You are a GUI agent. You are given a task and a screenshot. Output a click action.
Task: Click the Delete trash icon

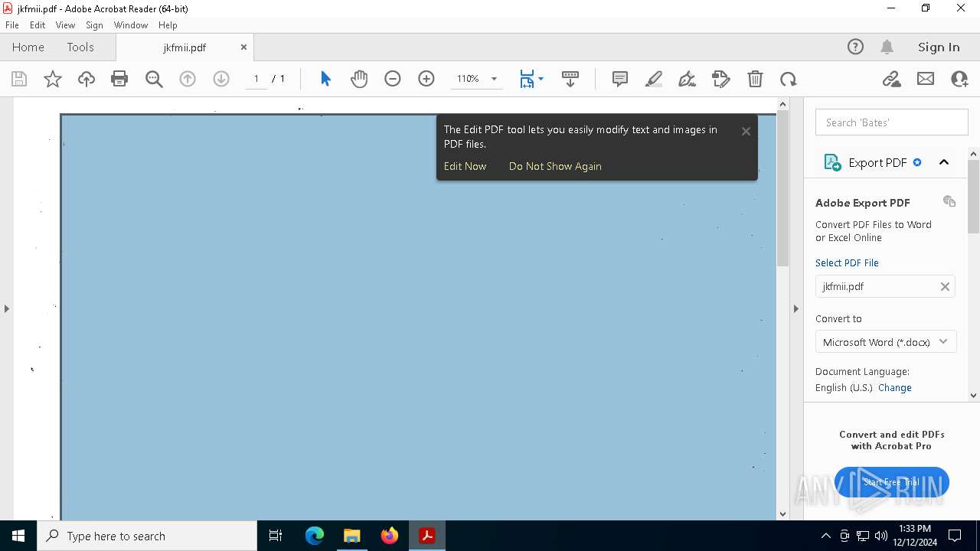point(755,79)
